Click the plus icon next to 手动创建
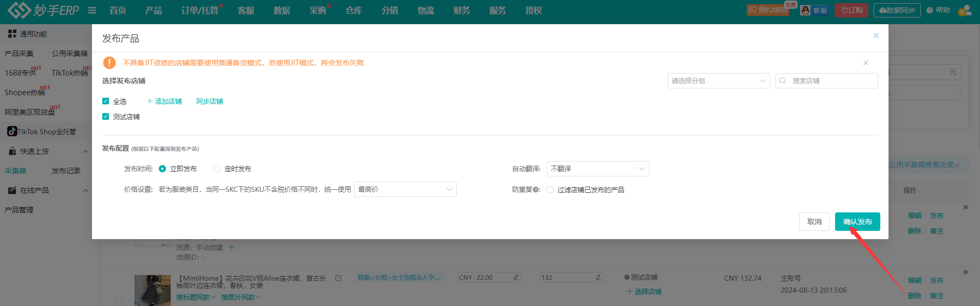 [232, 247]
